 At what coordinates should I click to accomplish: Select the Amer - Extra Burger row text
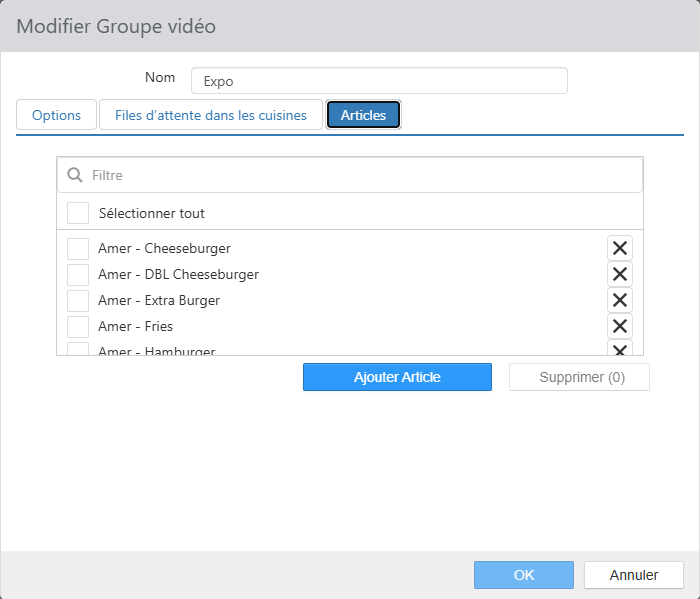tap(159, 300)
